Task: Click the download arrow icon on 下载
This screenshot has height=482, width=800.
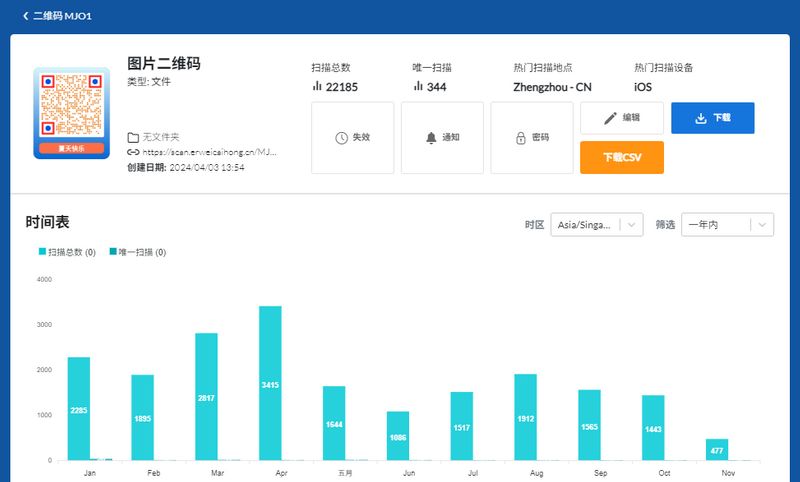Action: click(x=701, y=118)
